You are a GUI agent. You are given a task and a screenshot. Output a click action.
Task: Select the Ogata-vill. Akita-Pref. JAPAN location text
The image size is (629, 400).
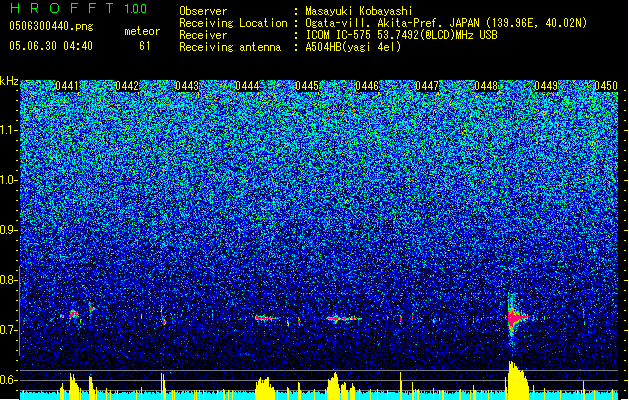446,23
